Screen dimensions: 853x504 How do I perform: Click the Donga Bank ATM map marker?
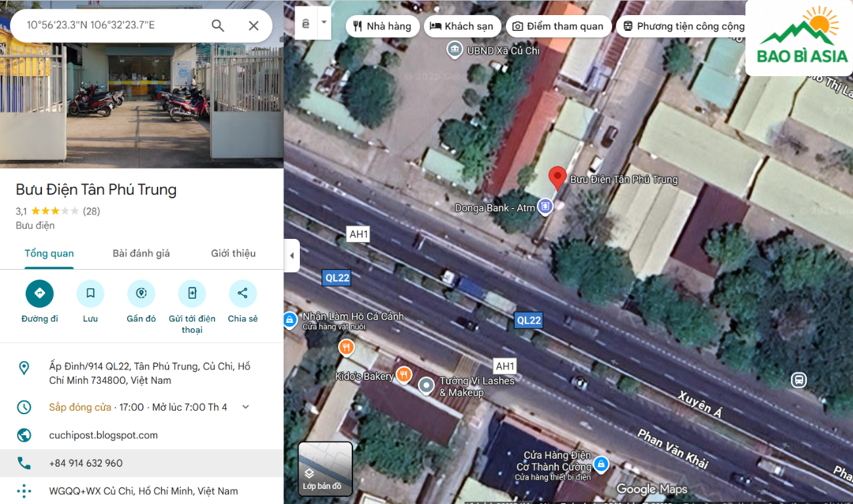click(544, 207)
